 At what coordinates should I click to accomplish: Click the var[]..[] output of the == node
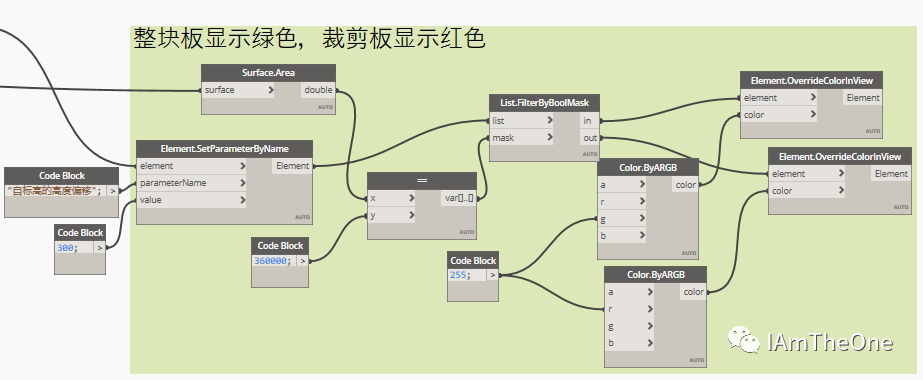(458, 198)
